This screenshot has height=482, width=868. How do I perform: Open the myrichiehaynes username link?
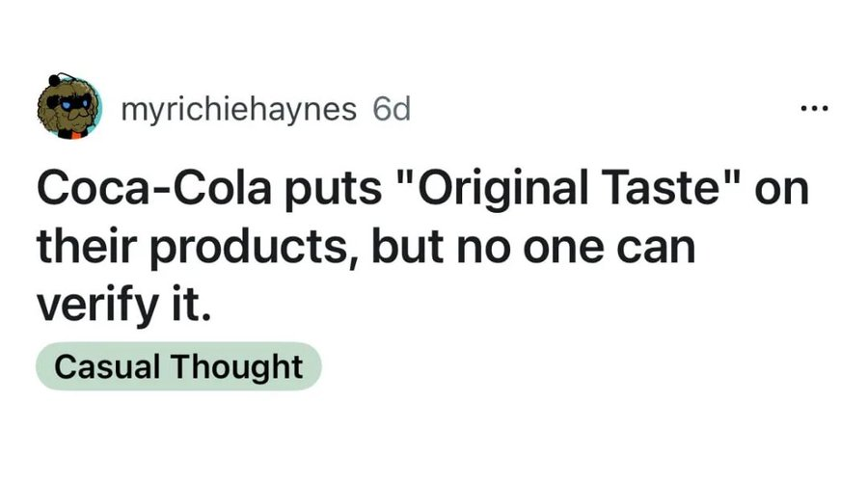coord(238,109)
